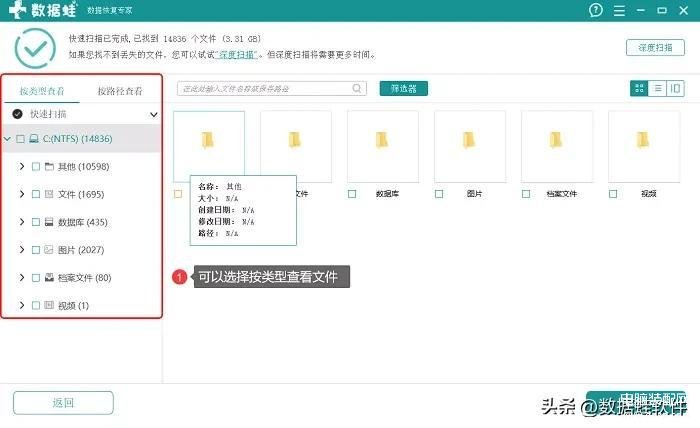Open the 视频 folder thumbnail

click(644, 147)
